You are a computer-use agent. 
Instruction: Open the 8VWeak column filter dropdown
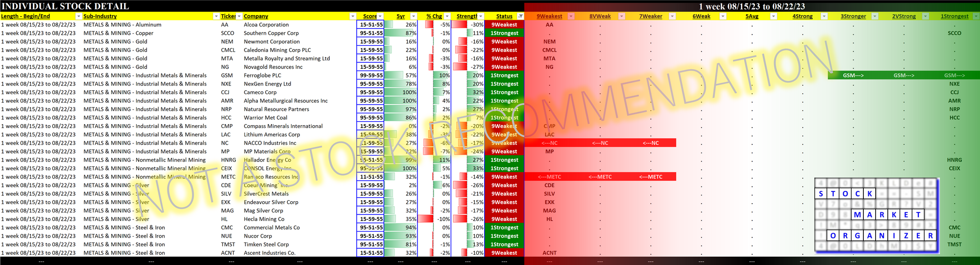pos(621,16)
